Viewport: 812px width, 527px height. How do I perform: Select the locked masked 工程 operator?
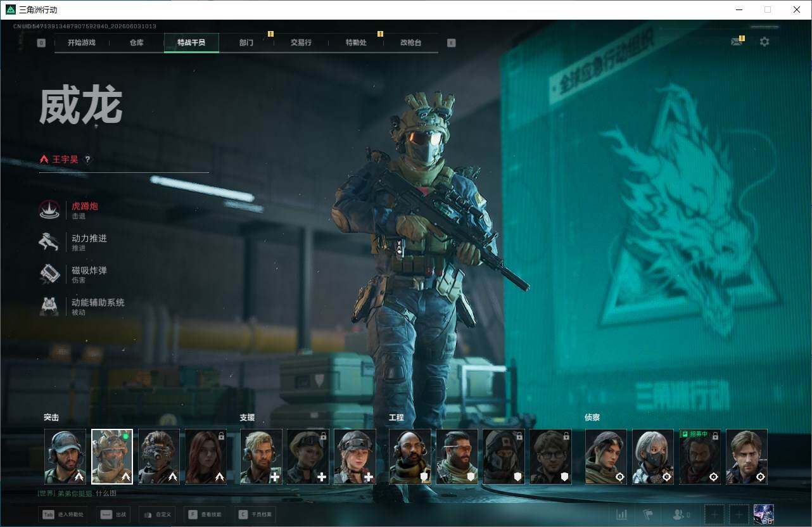pyautogui.click(x=504, y=457)
